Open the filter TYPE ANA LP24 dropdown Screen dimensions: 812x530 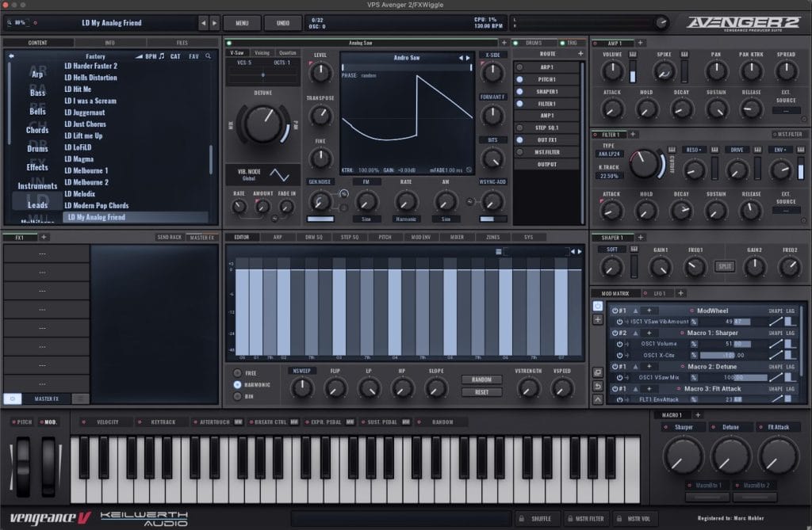(610, 153)
